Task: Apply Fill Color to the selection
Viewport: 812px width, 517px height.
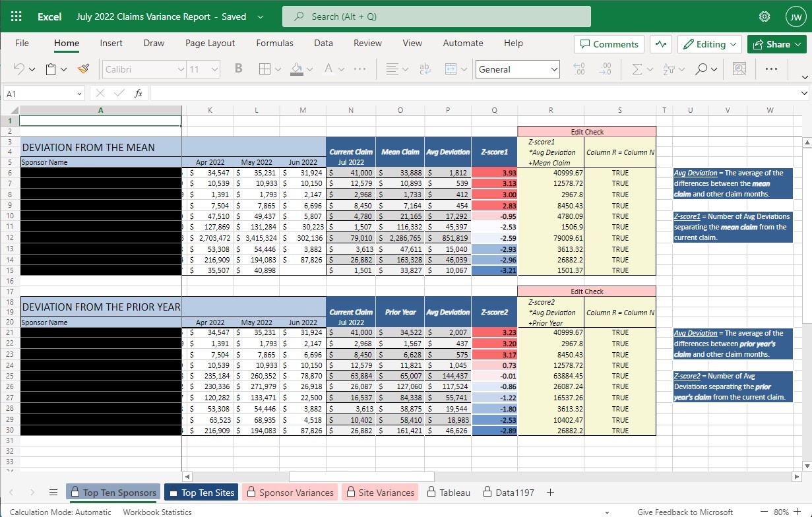Action: point(296,69)
